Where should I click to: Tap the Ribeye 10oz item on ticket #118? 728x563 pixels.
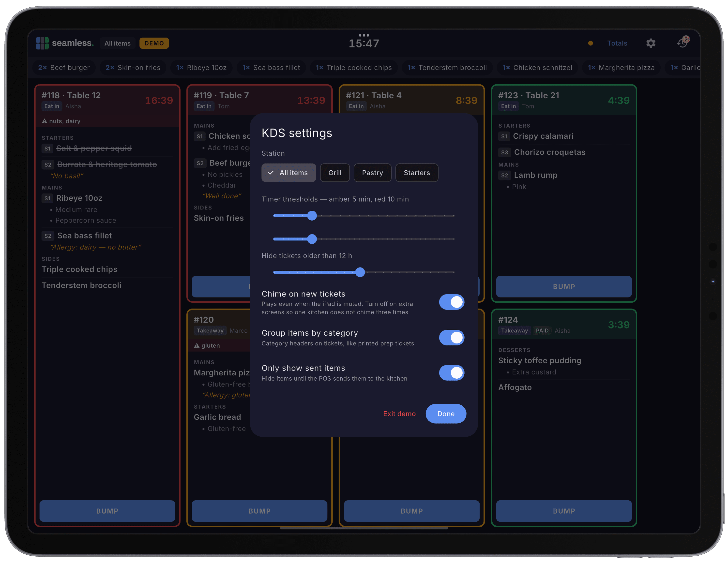(79, 198)
